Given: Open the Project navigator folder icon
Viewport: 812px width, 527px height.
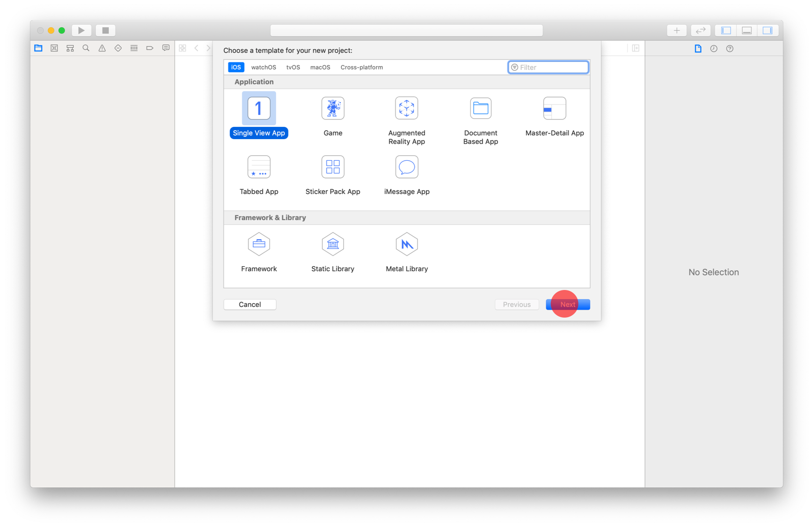Looking at the screenshot, I should coord(38,48).
